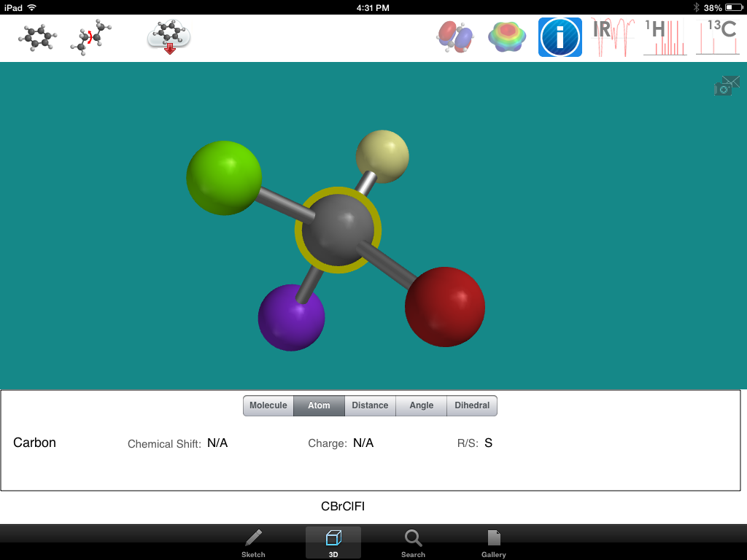Image resolution: width=747 pixels, height=560 pixels.
Task: Stay in the 3D view mode
Action: pyautogui.click(x=333, y=542)
